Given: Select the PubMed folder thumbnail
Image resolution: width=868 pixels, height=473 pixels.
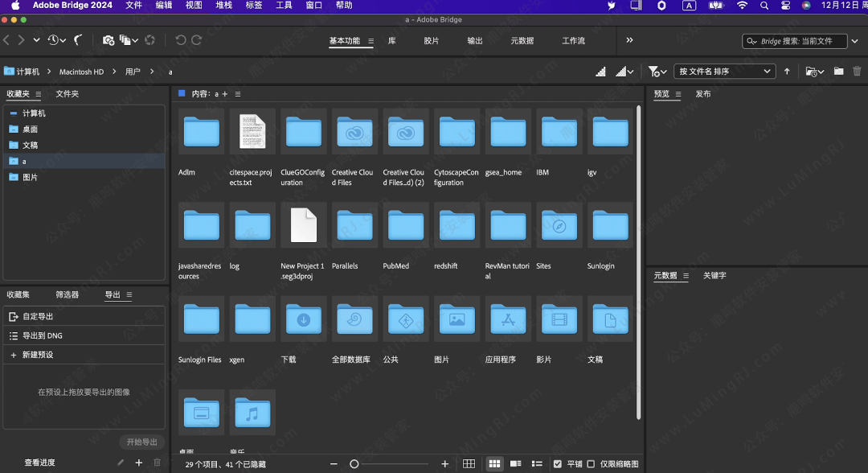Looking at the screenshot, I should click(406, 225).
